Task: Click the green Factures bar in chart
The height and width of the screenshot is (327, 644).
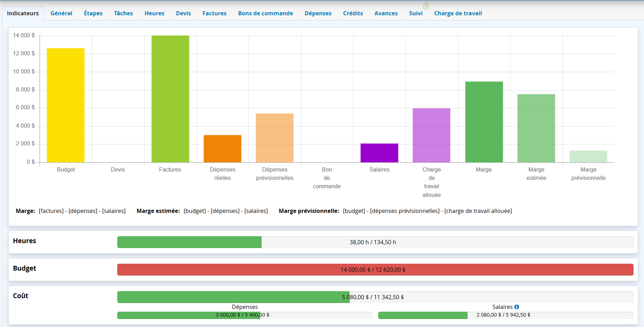Action: pyautogui.click(x=170, y=99)
